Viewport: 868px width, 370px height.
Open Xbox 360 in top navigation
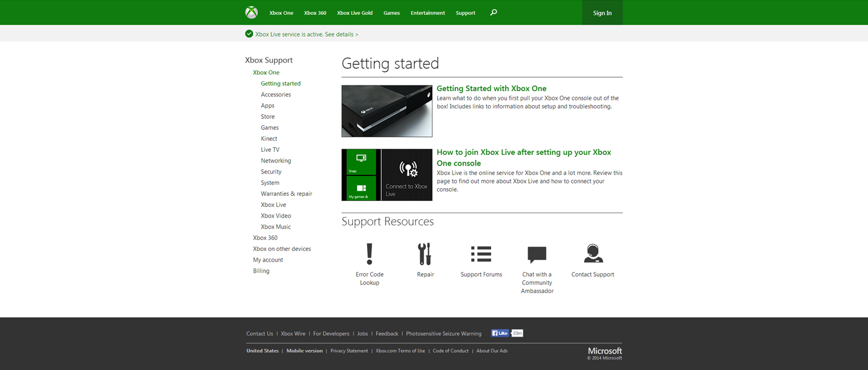[315, 13]
